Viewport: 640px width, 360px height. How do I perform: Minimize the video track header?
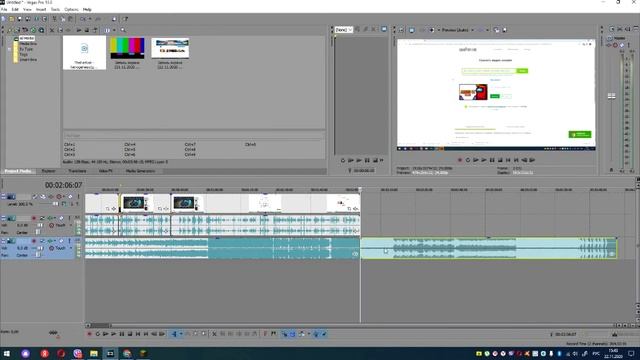[4, 197]
